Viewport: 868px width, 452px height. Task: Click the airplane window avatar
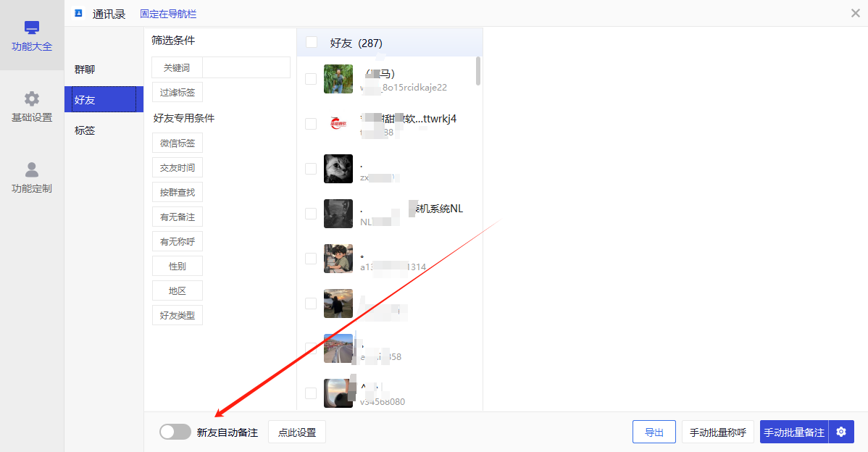(x=338, y=393)
